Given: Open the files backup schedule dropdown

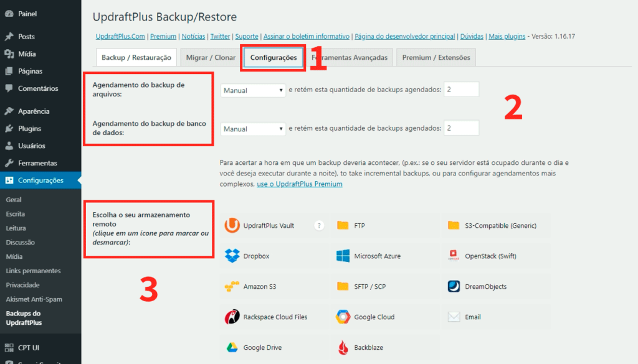Looking at the screenshot, I should point(252,90).
